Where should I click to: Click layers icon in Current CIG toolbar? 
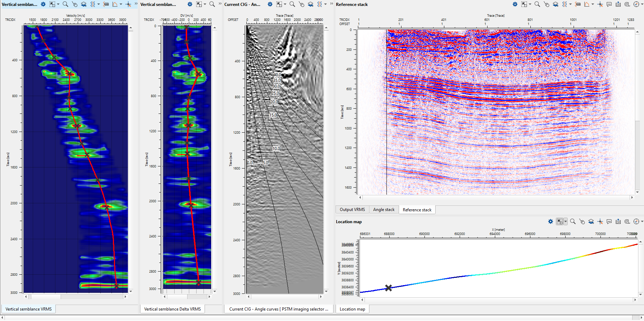tap(310, 5)
